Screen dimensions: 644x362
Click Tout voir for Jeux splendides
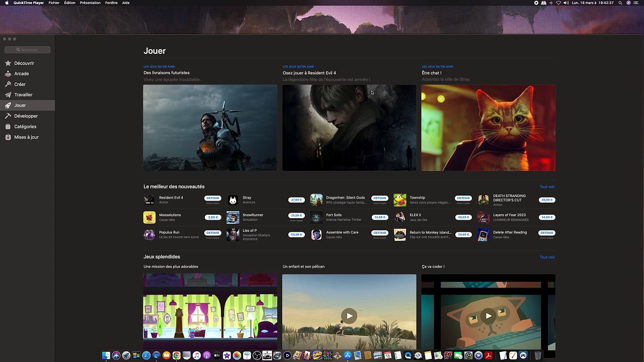pyautogui.click(x=547, y=257)
